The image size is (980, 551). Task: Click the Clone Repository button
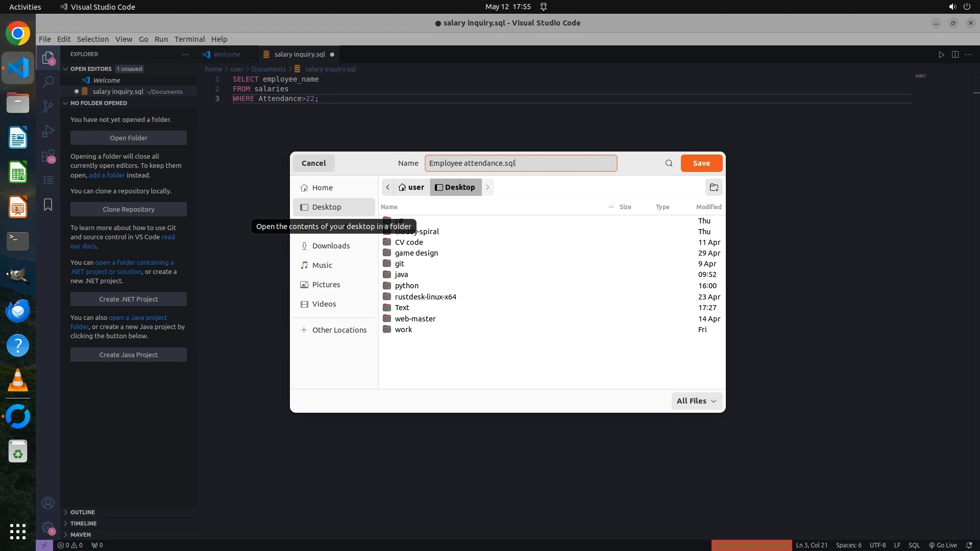[x=128, y=209]
